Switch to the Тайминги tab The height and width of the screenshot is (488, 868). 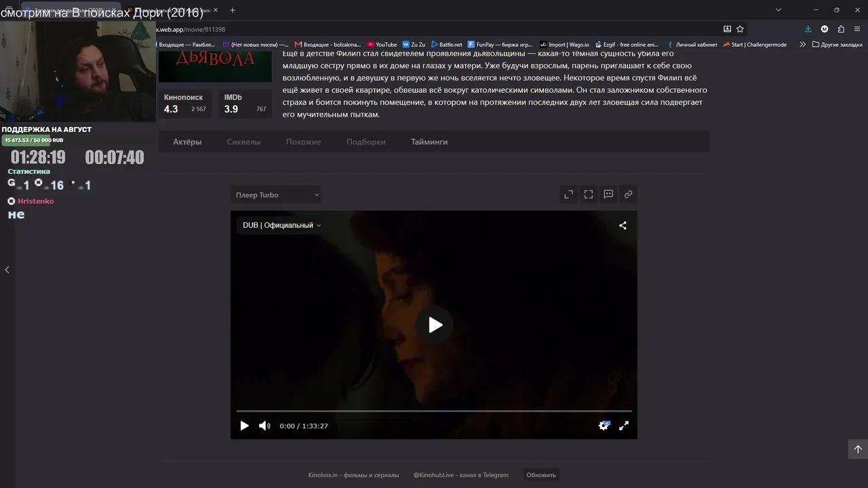click(x=429, y=142)
